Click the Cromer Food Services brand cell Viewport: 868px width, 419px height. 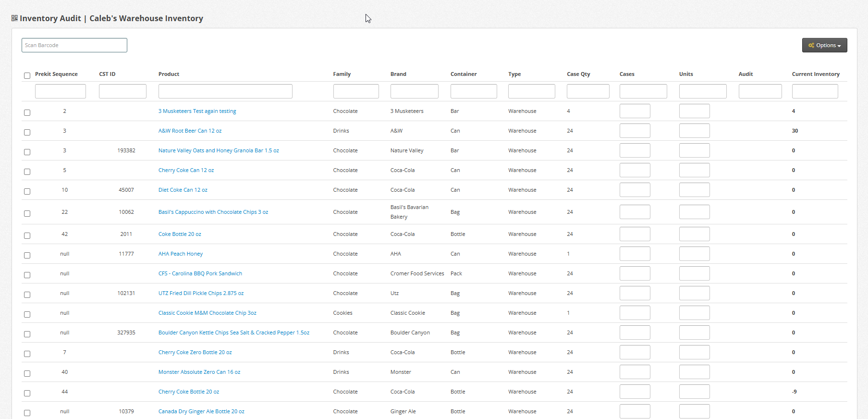pos(417,273)
